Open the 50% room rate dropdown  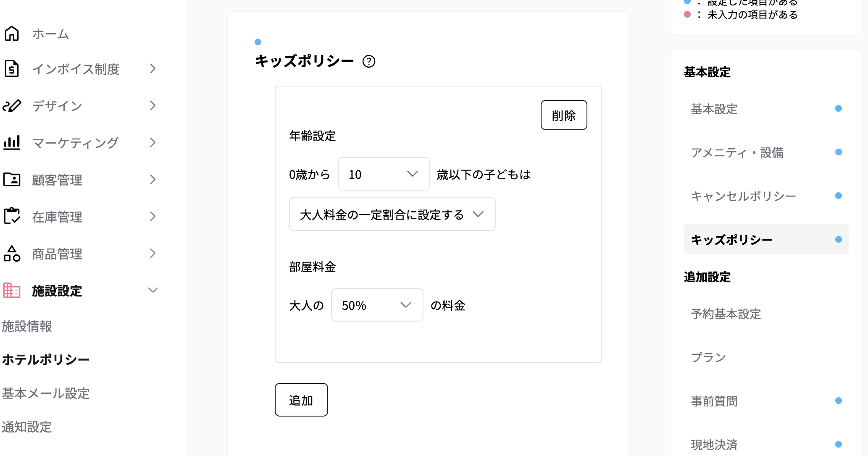pyautogui.click(x=376, y=305)
